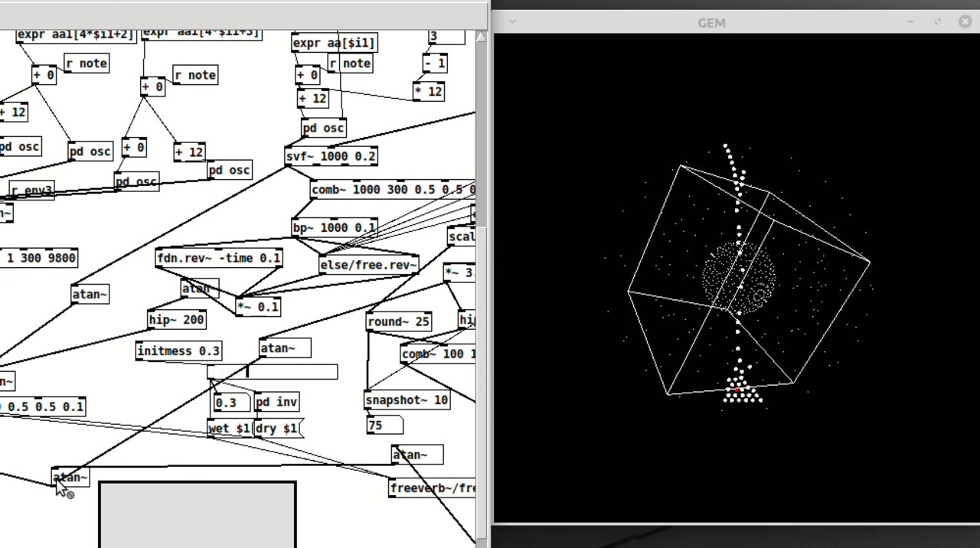The height and width of the screenshot is (548, 980).
Task: Select the comb~ 100 object box
Action: tap(438, 354)
